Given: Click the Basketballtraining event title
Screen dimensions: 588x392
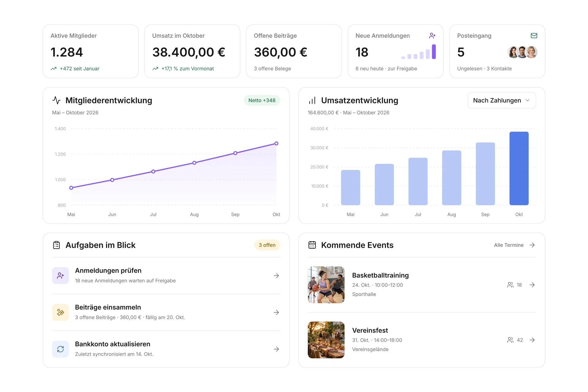Looking at the screenshot, I should 380,275.
